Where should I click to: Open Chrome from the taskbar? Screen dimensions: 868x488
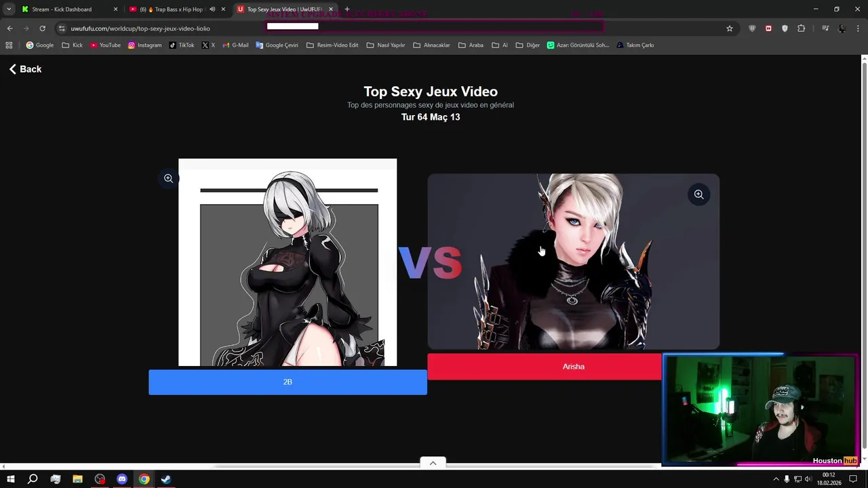pyautogui.click(x=144, y=479)
